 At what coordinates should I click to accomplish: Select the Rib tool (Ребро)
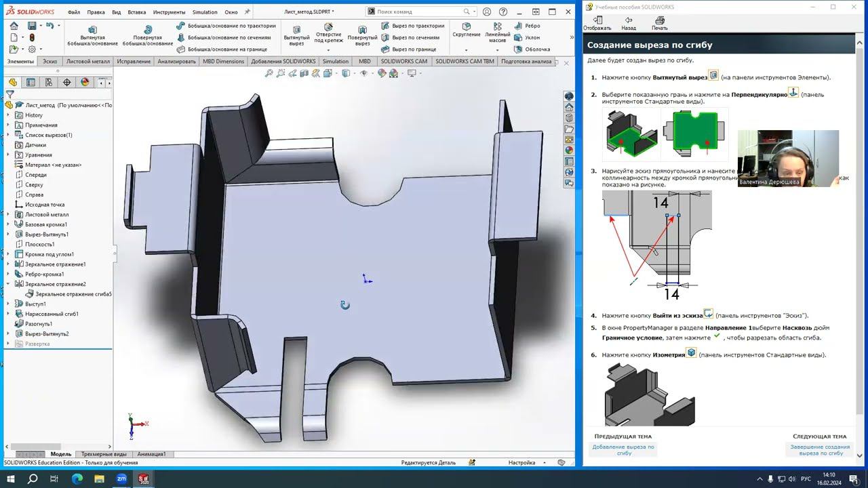coord(527,26)
